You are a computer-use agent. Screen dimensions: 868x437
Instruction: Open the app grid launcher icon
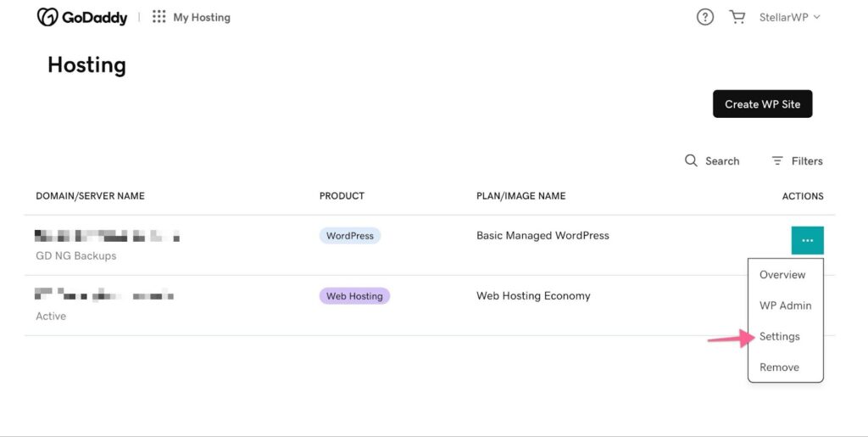159,17
